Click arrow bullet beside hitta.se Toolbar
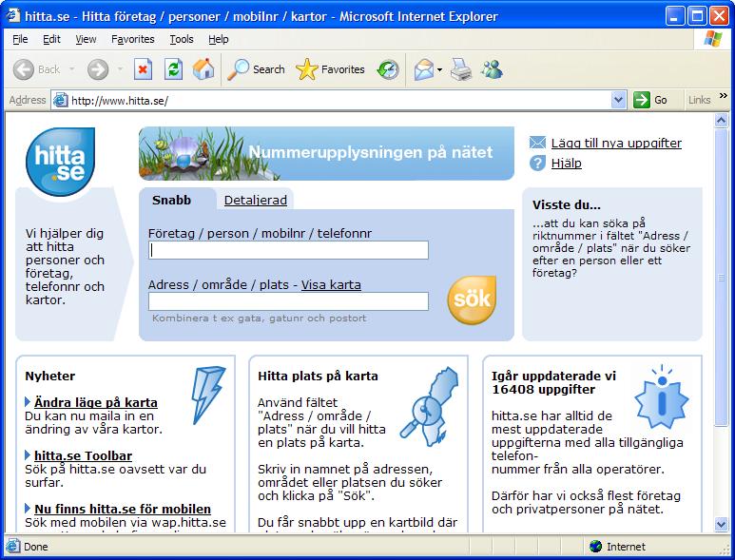Viewport: 735px width, 560px height. click(28, 455)
